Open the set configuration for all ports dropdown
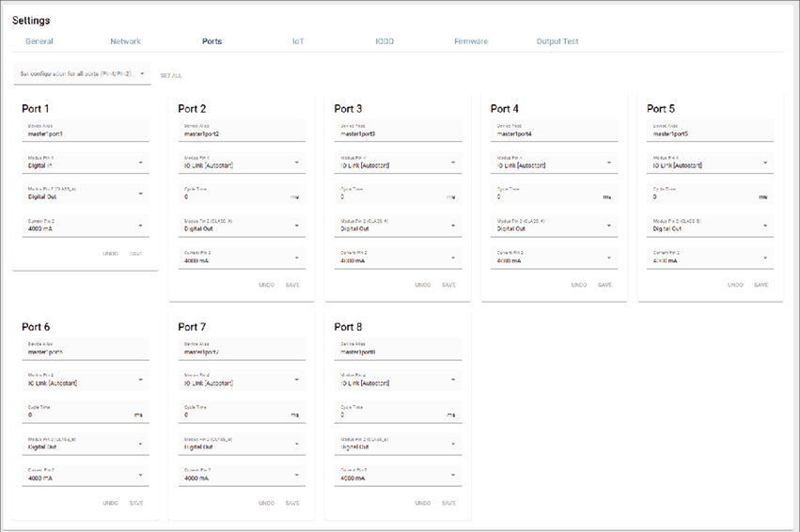Viewport: 800px width, 532px height. [x=82, y=74]
